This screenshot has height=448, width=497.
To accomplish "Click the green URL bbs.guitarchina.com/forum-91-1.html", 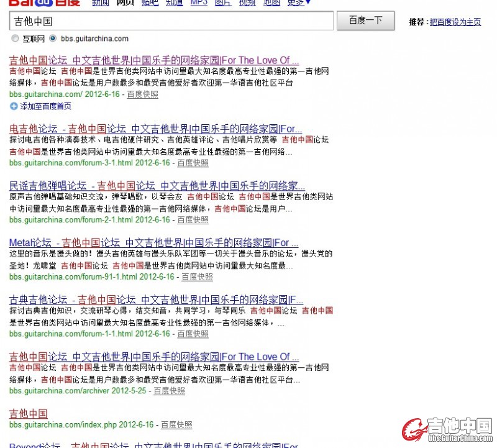I will point(73,277).
